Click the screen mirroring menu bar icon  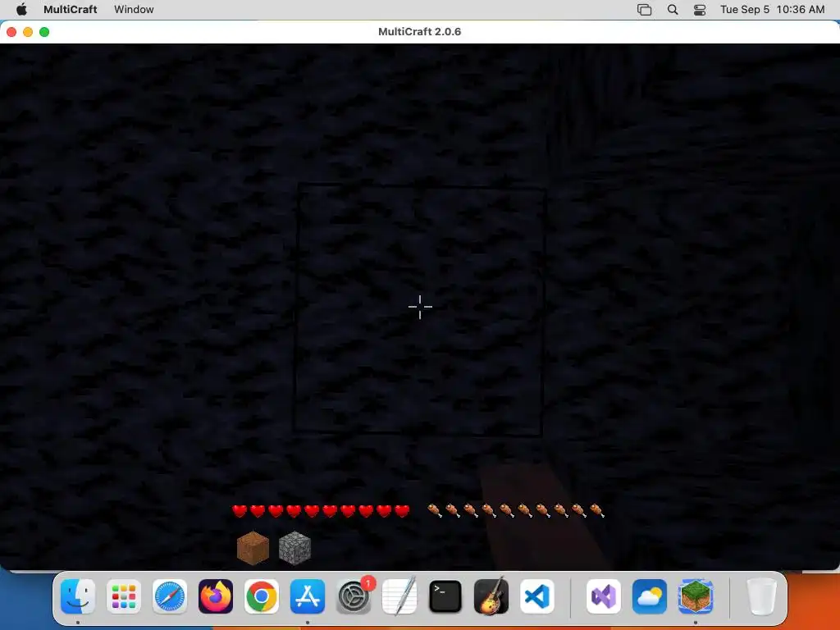(645, 10)
